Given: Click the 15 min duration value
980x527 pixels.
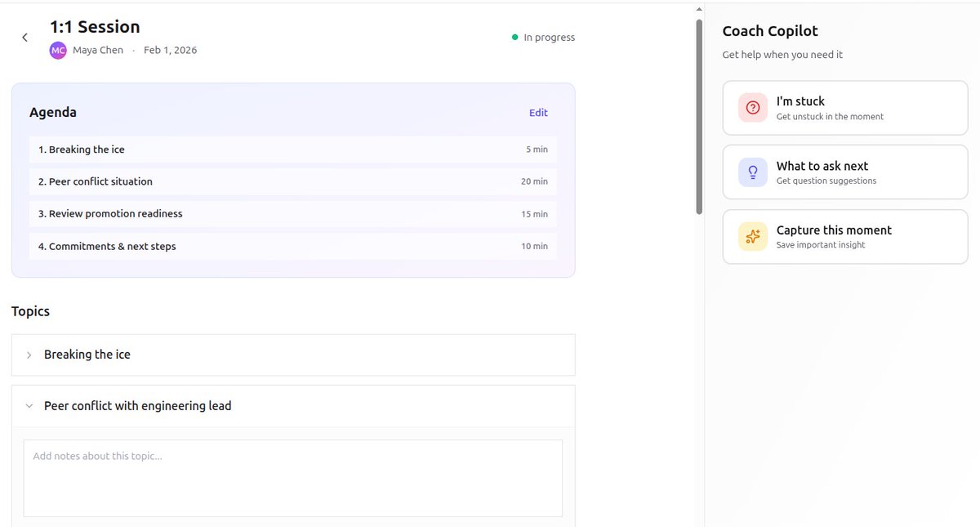Looking at the screenshot, I should (534, 214).
